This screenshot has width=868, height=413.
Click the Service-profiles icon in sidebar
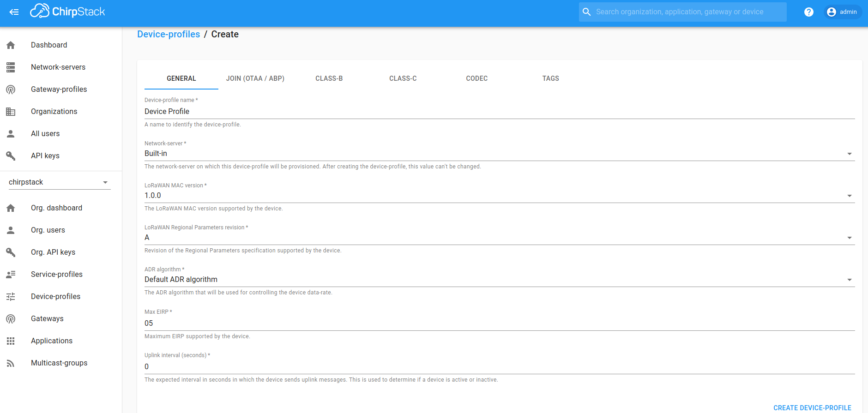click(x=11, y=275)
